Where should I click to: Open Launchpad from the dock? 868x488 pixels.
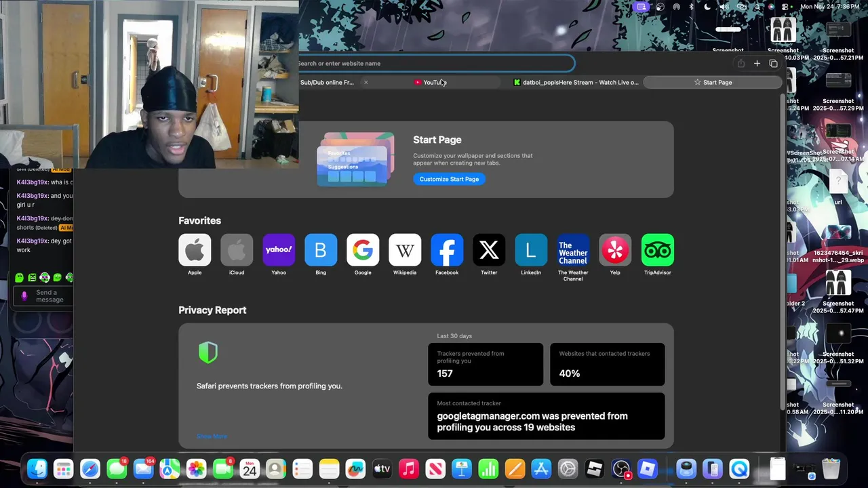pos(63,468)
